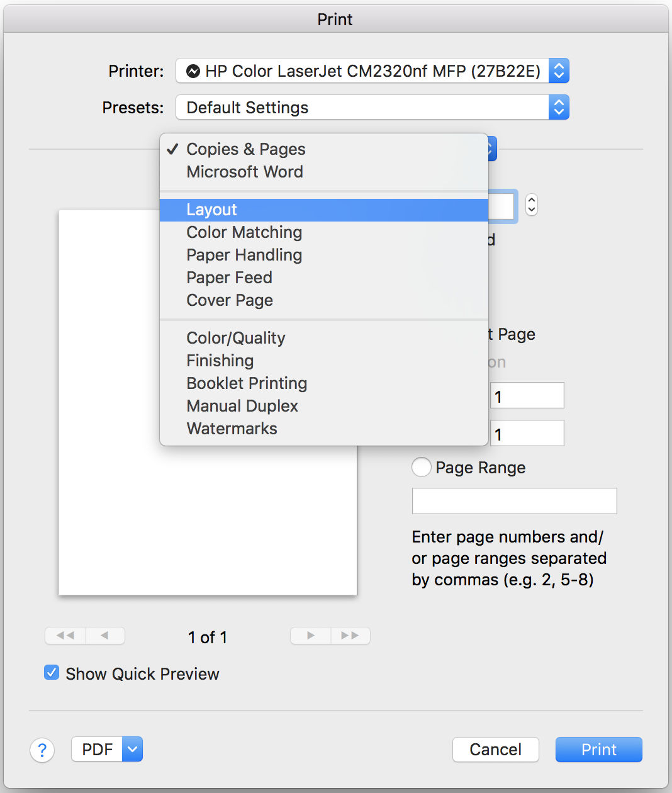Screen dimensions: 672x793
Task: Select the Page Range radio button
Action: coord(422,467)
